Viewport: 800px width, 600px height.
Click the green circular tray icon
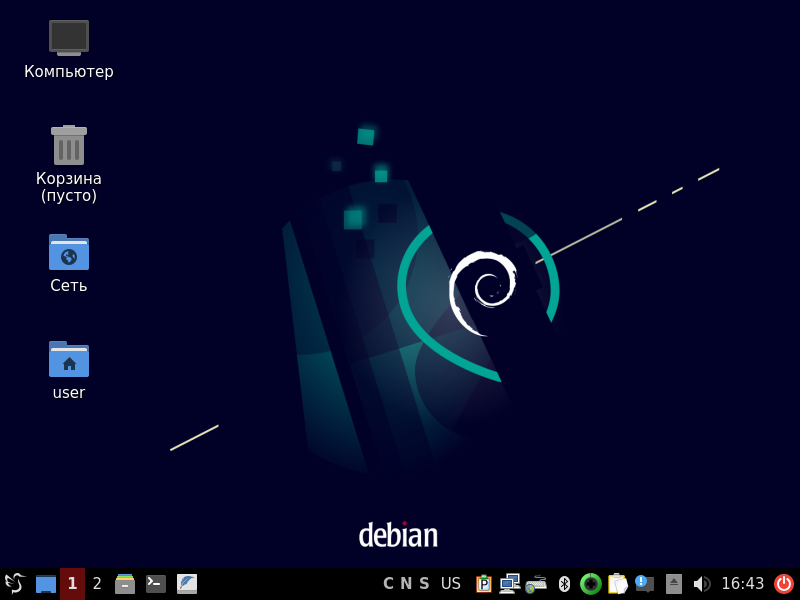pos(591,584)
